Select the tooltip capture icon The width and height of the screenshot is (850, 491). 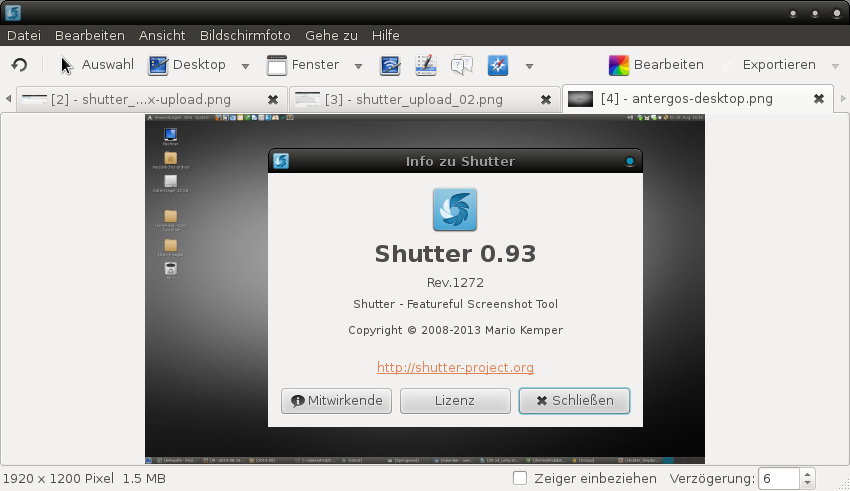point(462,65)
